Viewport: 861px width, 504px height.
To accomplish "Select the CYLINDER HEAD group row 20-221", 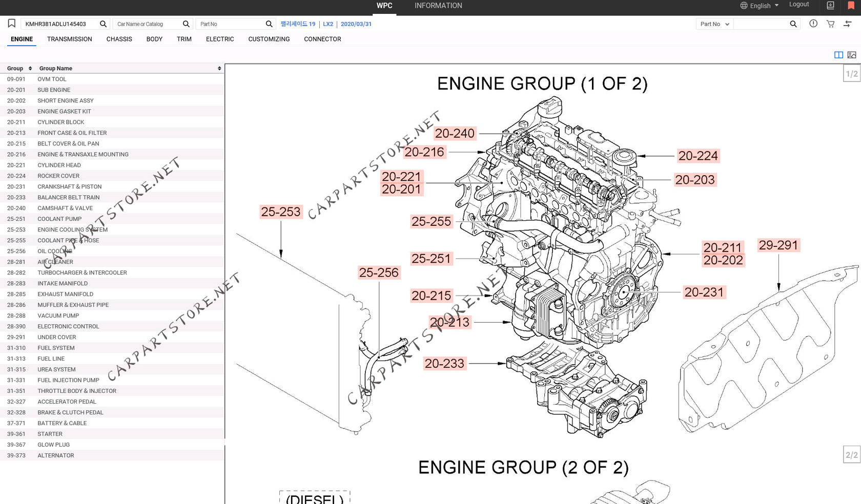I will [x=59, y=165].
